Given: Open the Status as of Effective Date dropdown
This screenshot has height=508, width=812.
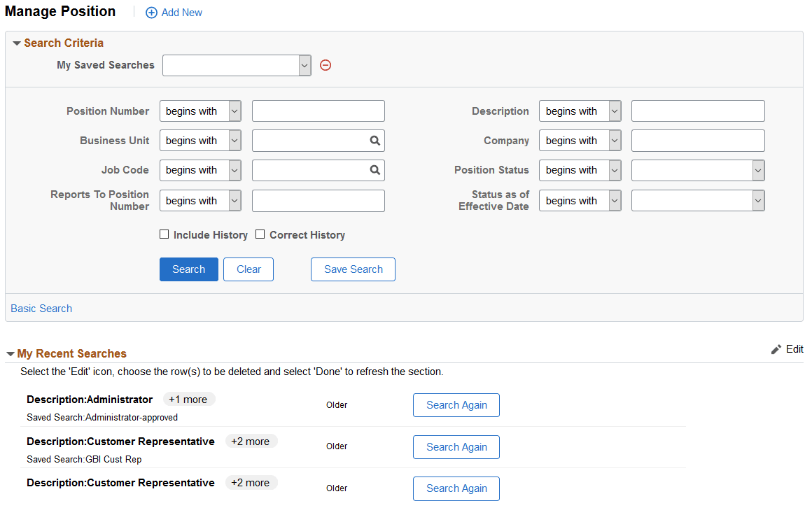Looking at the screenshot, I should [x=758, y=201].
